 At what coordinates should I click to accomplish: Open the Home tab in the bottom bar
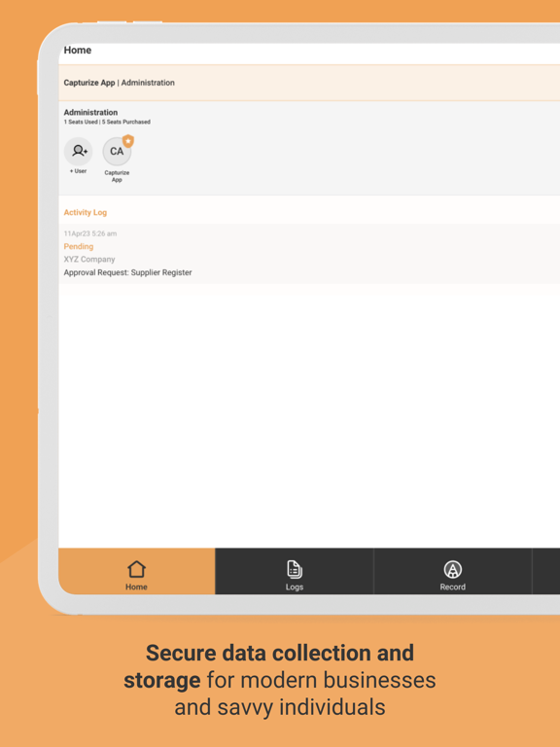pos(137,571)
